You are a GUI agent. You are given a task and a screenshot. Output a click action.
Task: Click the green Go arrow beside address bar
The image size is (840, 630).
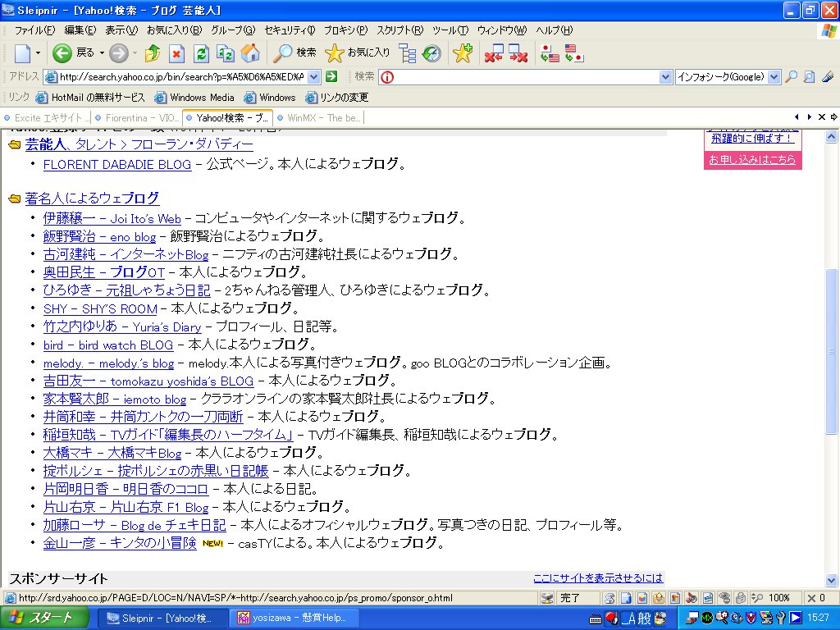331,76
